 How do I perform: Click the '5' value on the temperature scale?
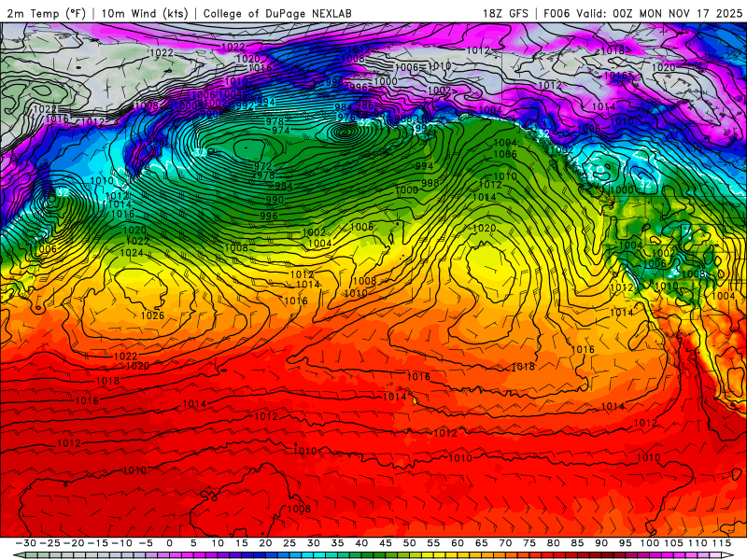point(193,543)
